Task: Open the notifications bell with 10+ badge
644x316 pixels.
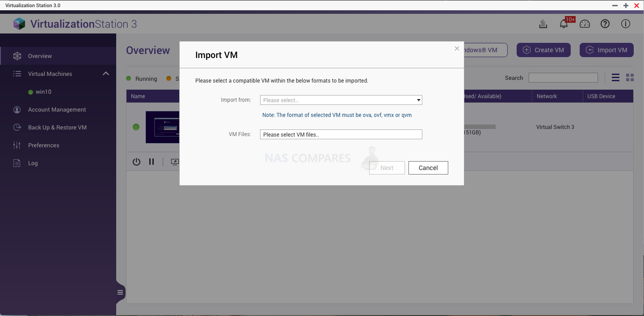Action: (x=564, y=24)
